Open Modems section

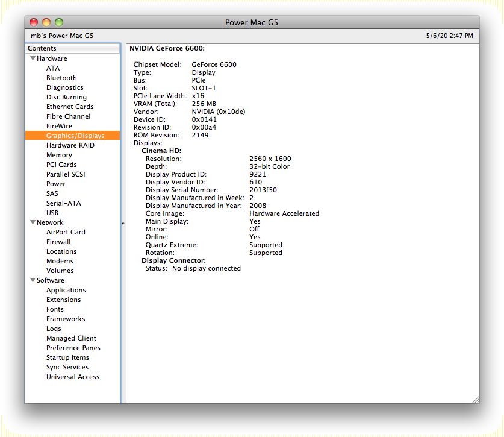coord(60,262)
